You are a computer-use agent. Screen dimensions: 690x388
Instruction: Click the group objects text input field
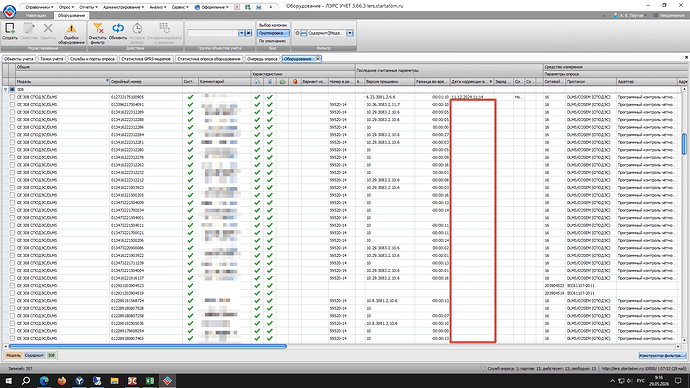point(213,33)
